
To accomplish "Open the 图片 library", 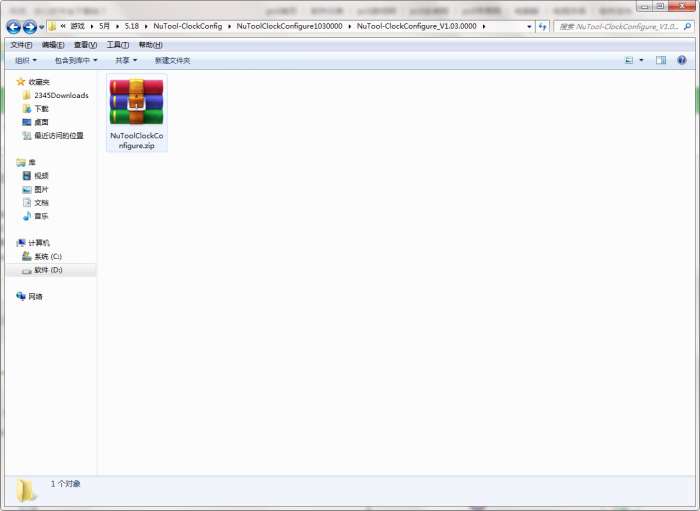I will [35, 190].
